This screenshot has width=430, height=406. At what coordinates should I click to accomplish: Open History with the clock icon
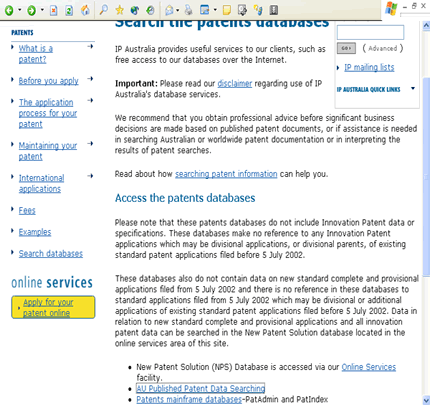[x=151, y=11]
